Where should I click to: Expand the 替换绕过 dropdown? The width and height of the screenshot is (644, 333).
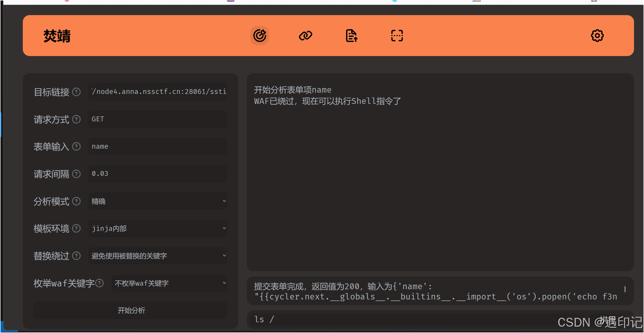pos(157,255)
